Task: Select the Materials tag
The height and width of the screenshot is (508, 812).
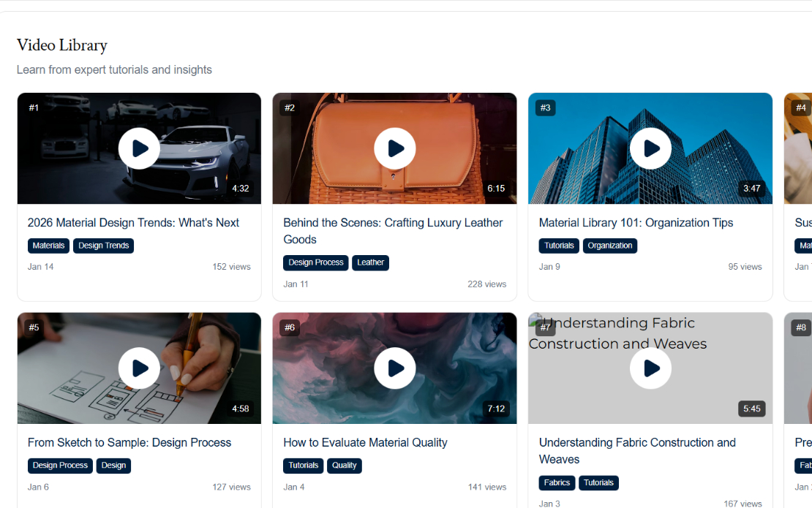Action: (x=49, y=246)
